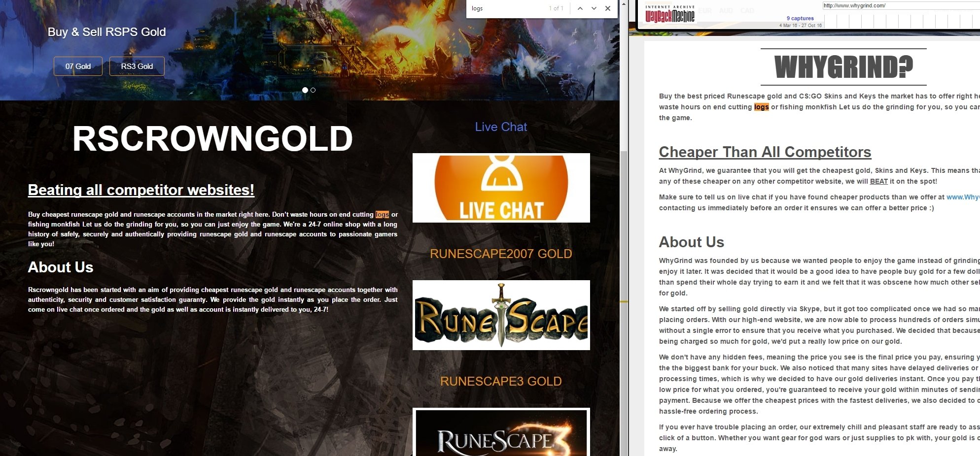980x456 pixels.
Task: Select the second carousel slide dot
Action: (313, 90)
